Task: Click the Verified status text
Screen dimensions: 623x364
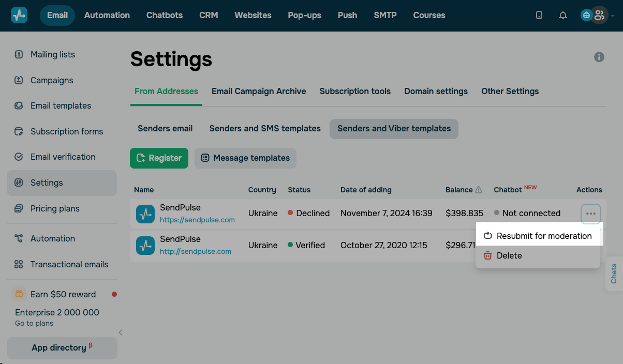Action: point(310,245)
